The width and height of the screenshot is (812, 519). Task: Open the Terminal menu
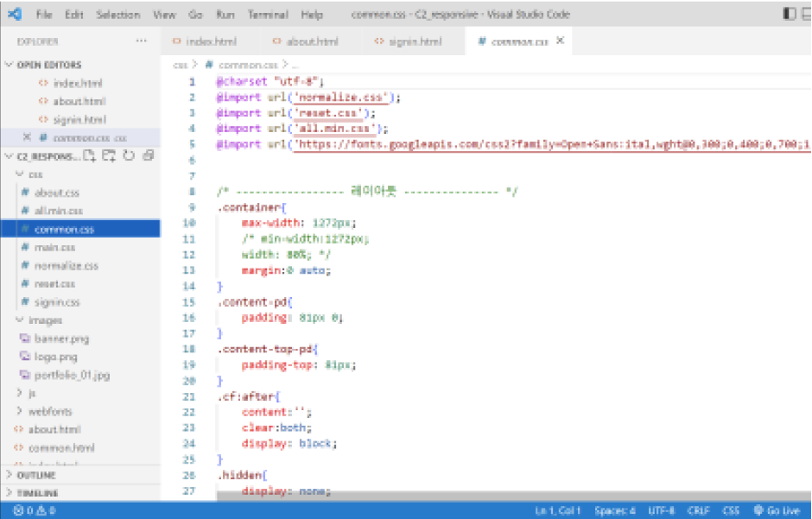tap(268, 15)
